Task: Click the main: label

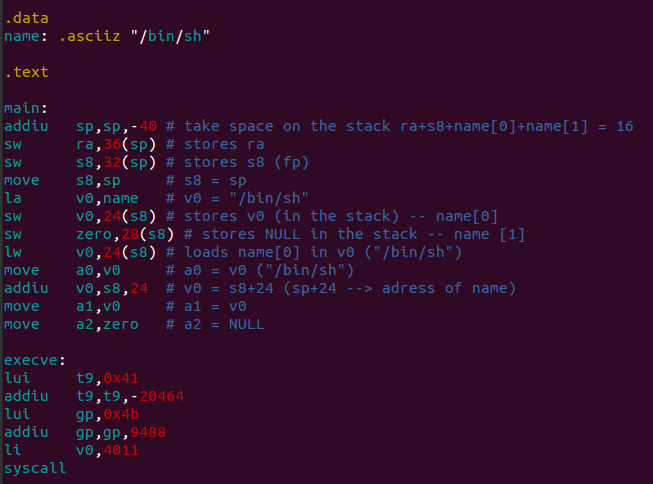Action: 26,108
